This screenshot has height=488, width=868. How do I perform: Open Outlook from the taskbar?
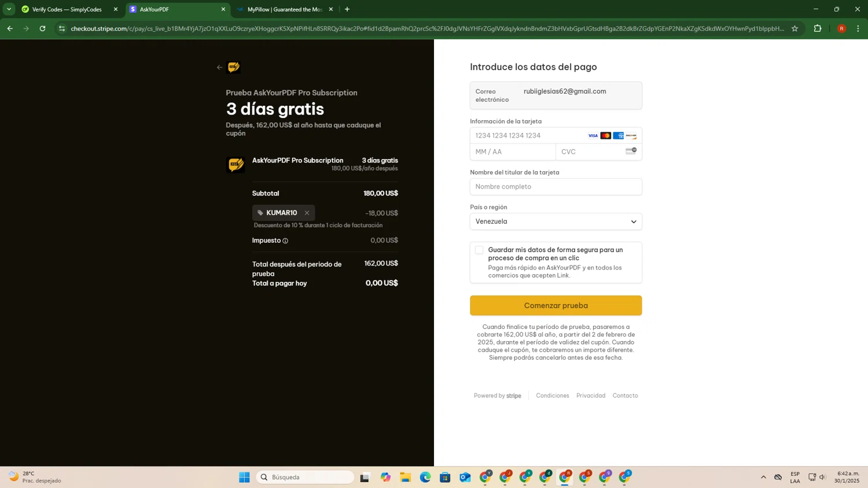click(465, 477)
